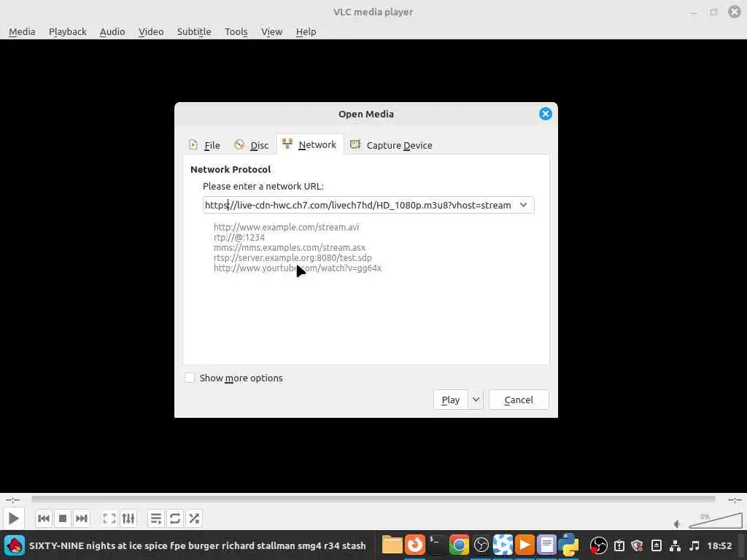Expand the network URL history dropdown
The height and width of the screenshot is (560, 747).
point(524,205)
